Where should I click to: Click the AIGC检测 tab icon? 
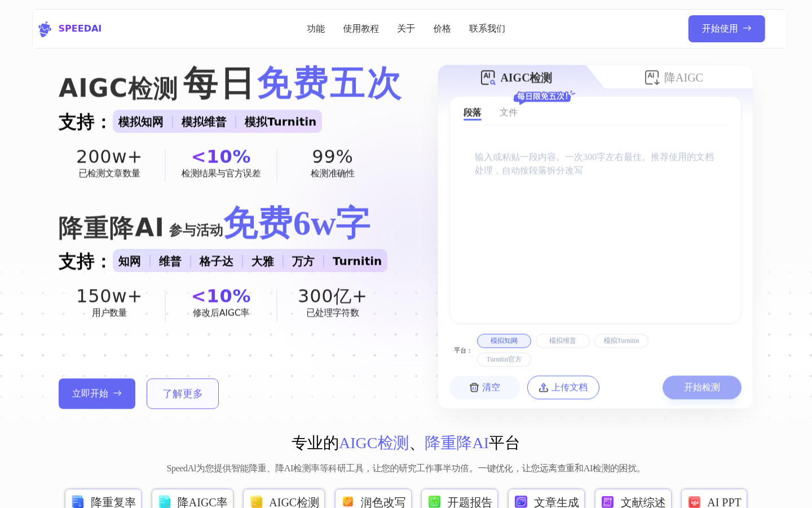[x=488, y=78]
